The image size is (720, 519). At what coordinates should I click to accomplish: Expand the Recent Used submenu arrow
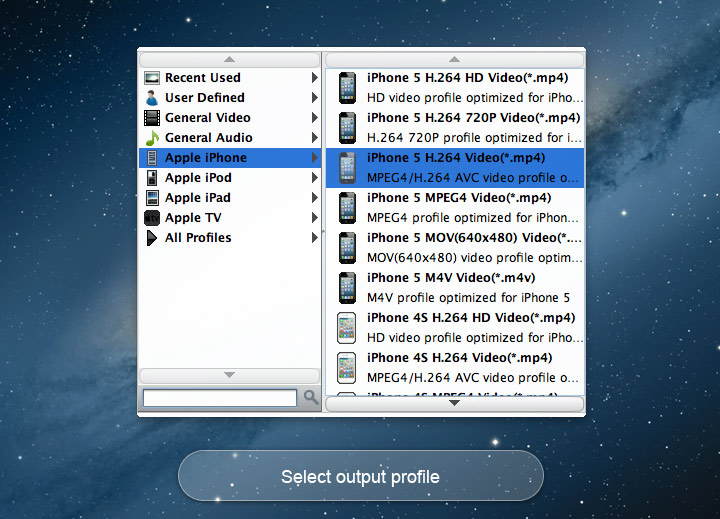coord(315,78)
